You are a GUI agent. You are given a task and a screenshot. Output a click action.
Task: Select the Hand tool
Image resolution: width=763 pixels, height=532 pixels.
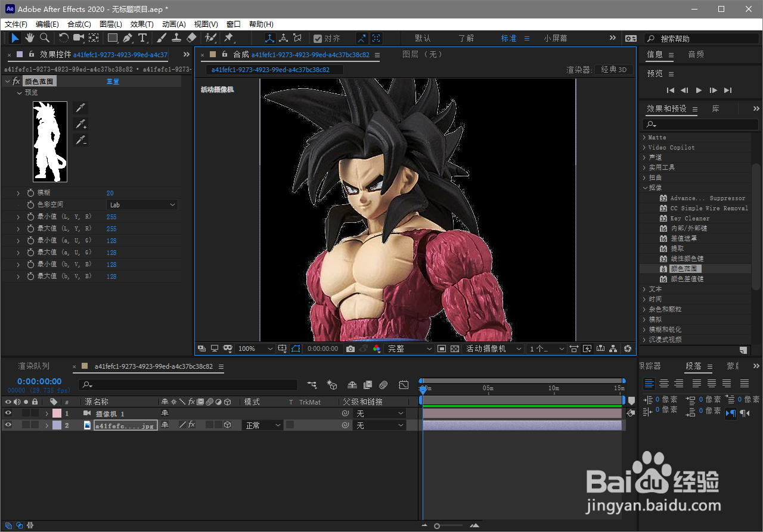coord(30,38)
